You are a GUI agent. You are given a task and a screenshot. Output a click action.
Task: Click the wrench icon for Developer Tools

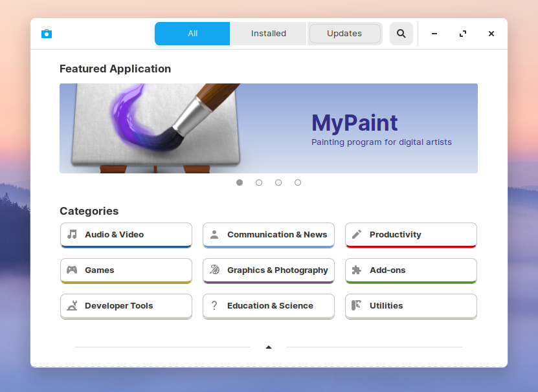point(72,305)
